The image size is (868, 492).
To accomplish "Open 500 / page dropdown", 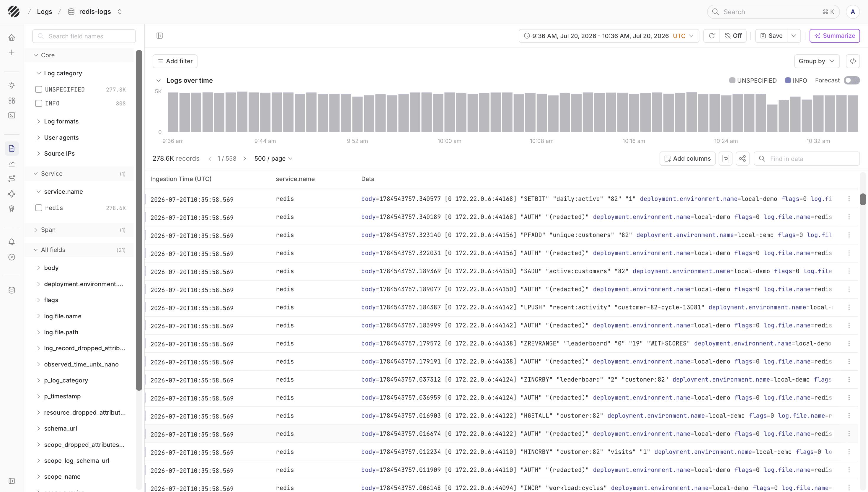I will (x=273, y=159).
